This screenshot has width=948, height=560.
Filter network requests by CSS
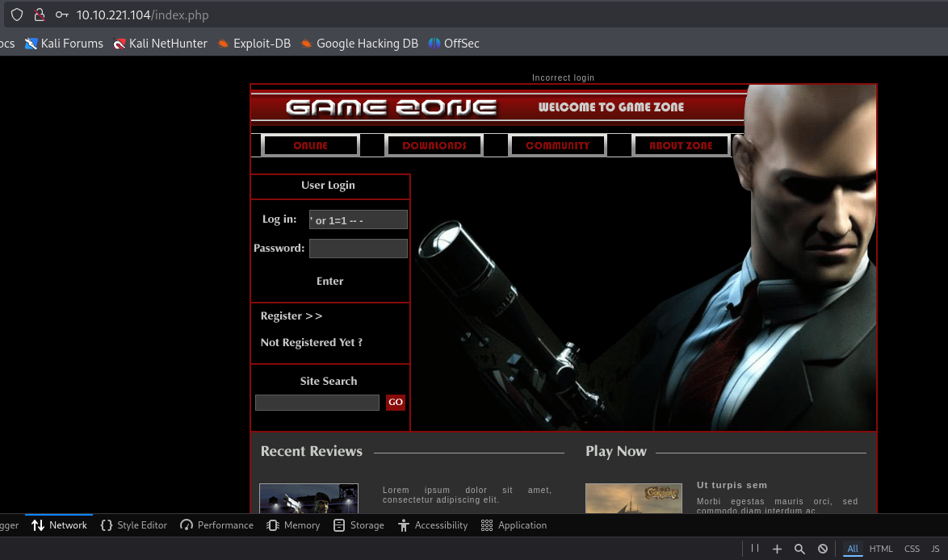pyautogui.click(x=912, y=549)
